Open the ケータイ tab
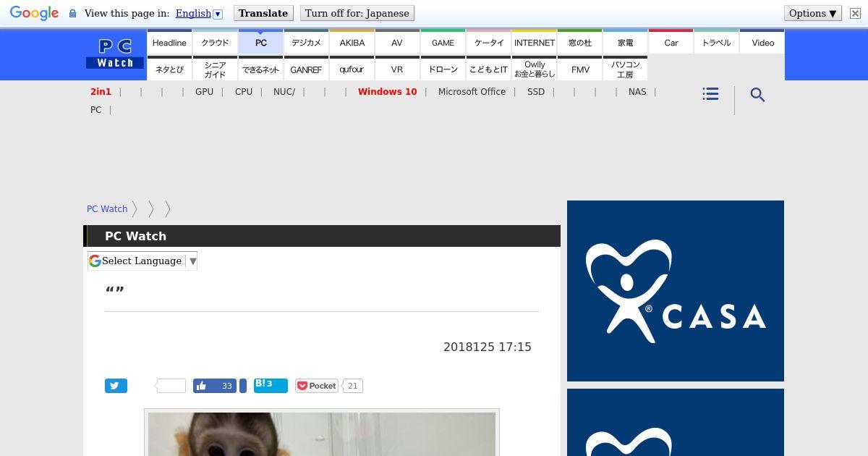The image size is (868, 456). point(489,42)
